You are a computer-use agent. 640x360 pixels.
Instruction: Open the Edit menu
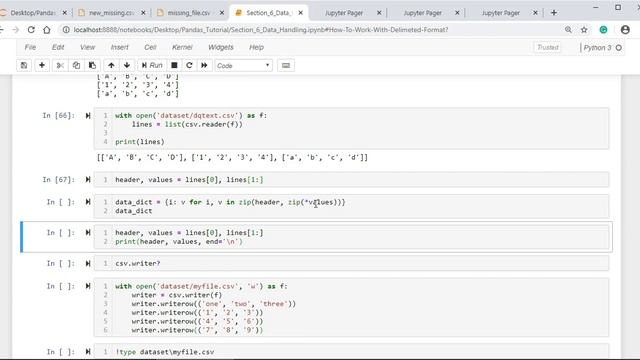click(58, 47)
